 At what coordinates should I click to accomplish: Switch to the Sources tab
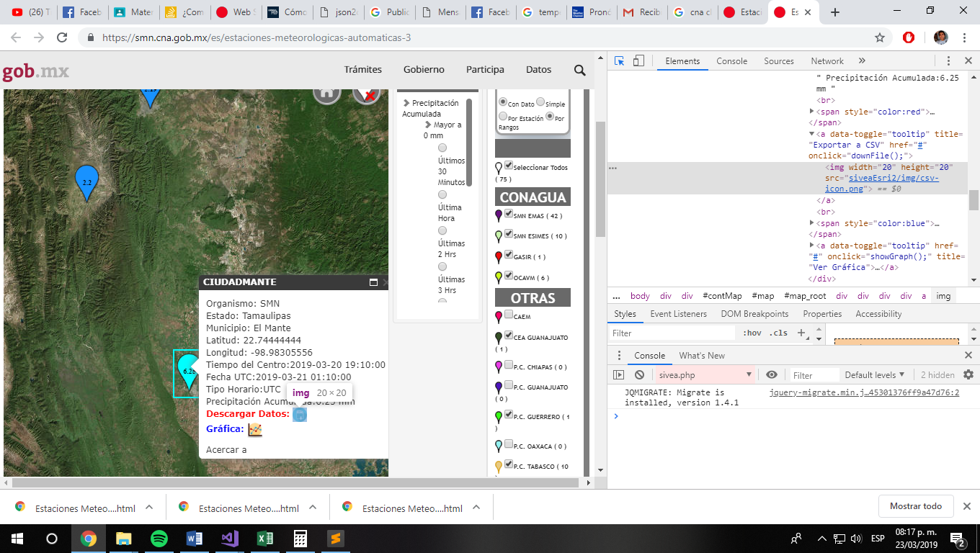point(779,61)
